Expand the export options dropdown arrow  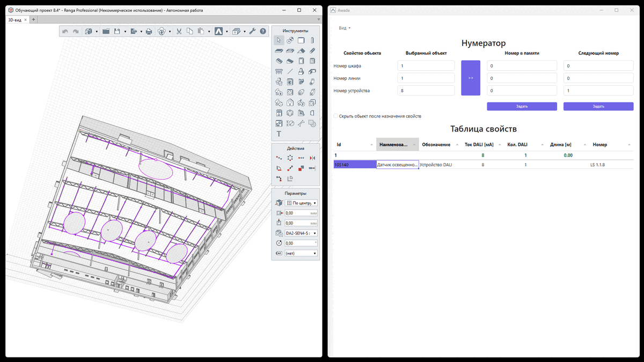click(142, 32)
